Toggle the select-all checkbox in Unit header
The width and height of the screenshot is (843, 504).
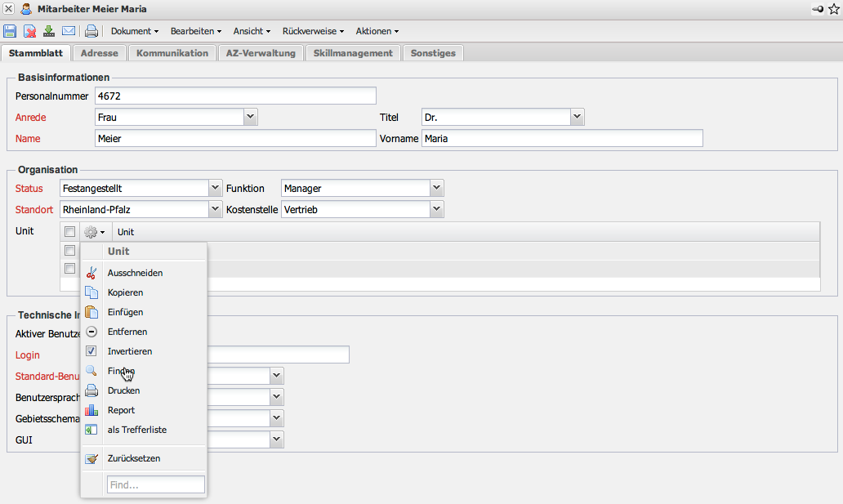(x=70, y=232)
